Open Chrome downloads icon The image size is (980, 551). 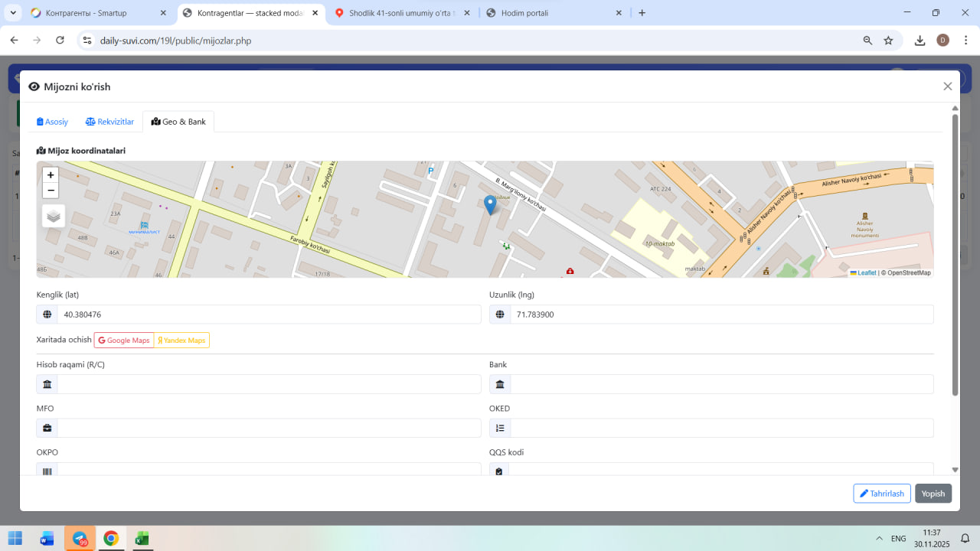(920, 41)
